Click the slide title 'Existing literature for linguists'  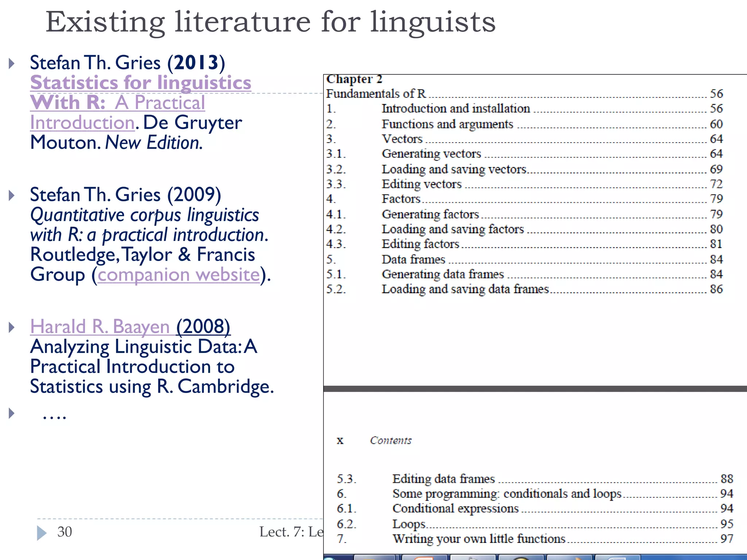point(271,23)
